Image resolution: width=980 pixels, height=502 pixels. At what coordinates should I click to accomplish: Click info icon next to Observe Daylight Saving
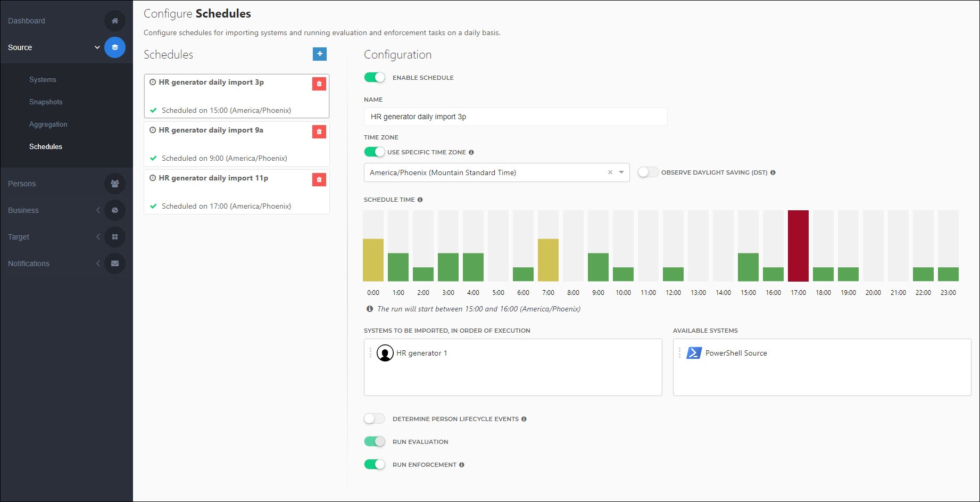(x=773, y=172)
